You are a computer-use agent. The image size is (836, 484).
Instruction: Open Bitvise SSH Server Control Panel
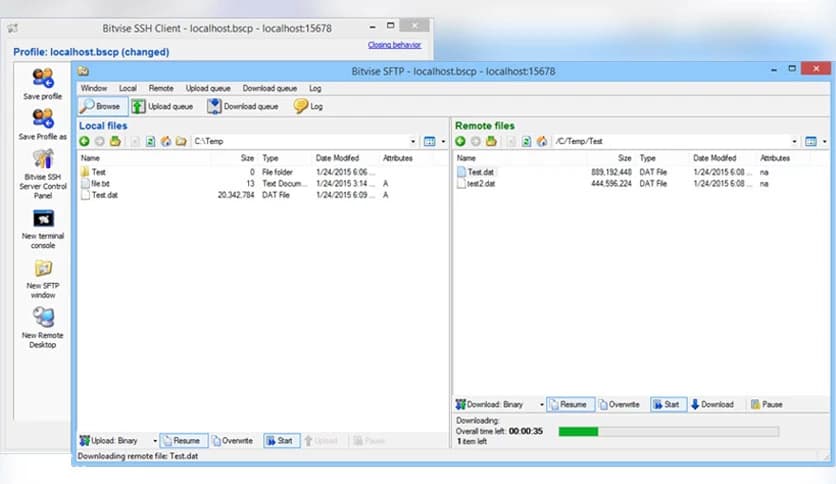click(43, 174)
